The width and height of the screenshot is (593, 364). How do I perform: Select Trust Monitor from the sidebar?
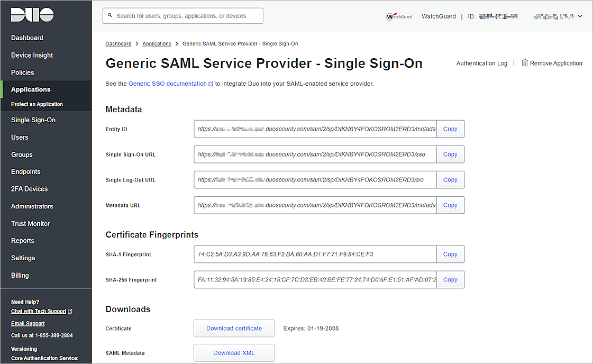[30, 223]
